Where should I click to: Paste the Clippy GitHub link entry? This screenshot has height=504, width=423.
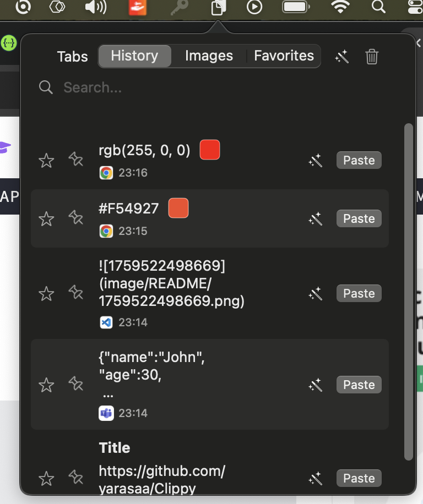359,478
